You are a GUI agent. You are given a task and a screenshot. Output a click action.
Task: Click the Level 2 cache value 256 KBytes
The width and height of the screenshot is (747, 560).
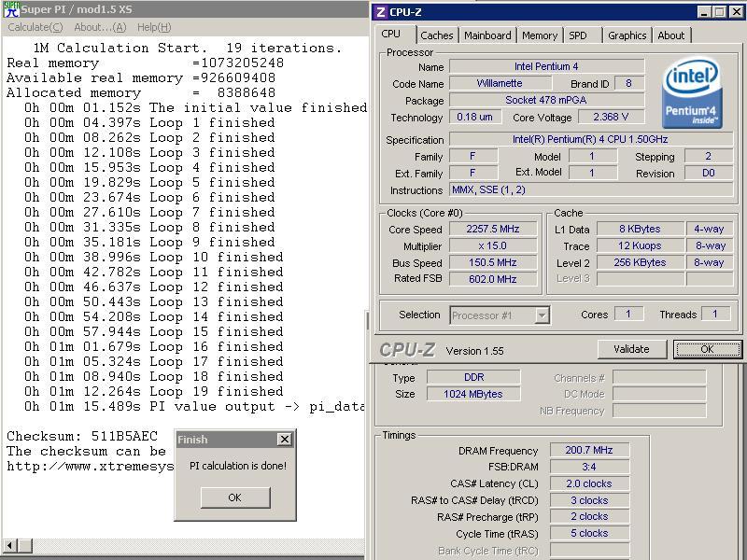(640, 263)
